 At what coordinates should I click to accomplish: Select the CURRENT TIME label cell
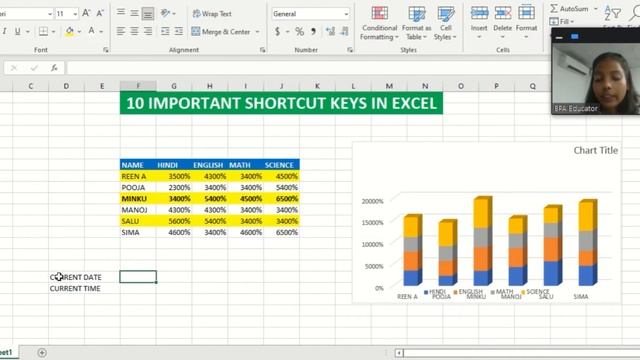pyautogui.click(x=75, y=288)
